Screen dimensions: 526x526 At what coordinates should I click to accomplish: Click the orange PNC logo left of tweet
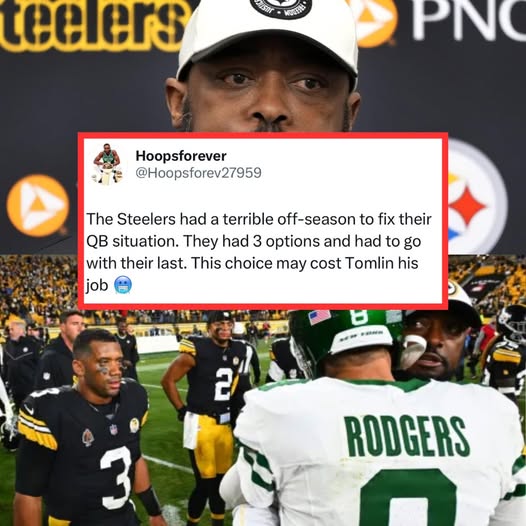coord(38,205)
